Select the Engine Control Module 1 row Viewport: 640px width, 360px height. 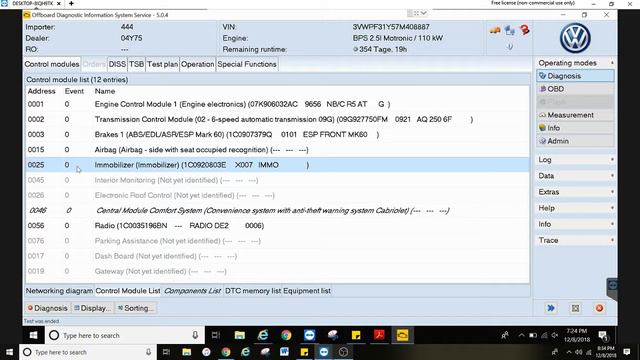point(278,104)
